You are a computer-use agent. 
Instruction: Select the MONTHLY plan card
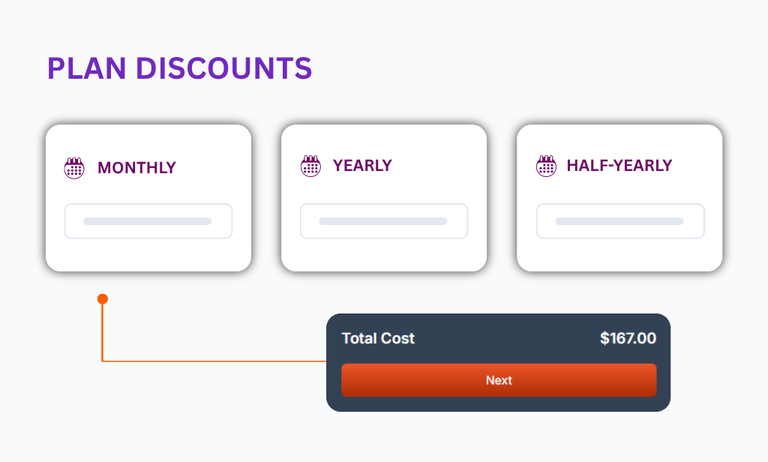[148, 198]
